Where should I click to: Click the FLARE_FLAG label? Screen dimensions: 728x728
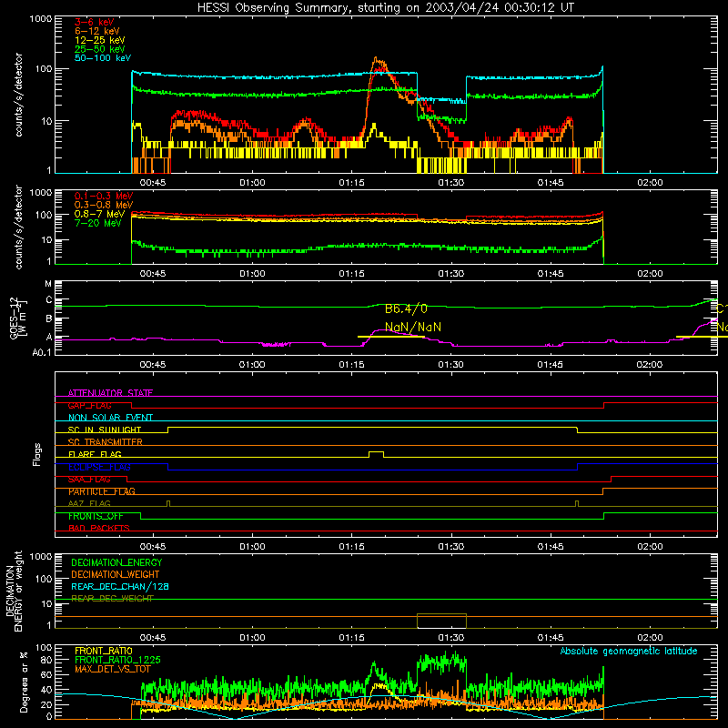[95, 454]
